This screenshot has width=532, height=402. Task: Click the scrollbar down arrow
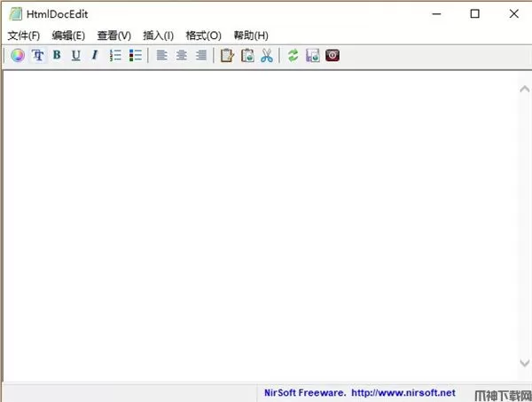pos(525,363)
